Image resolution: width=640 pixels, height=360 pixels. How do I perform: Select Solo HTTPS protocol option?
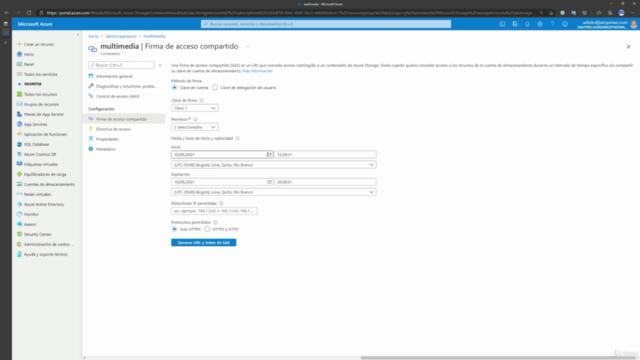click(x=175, y=229)
